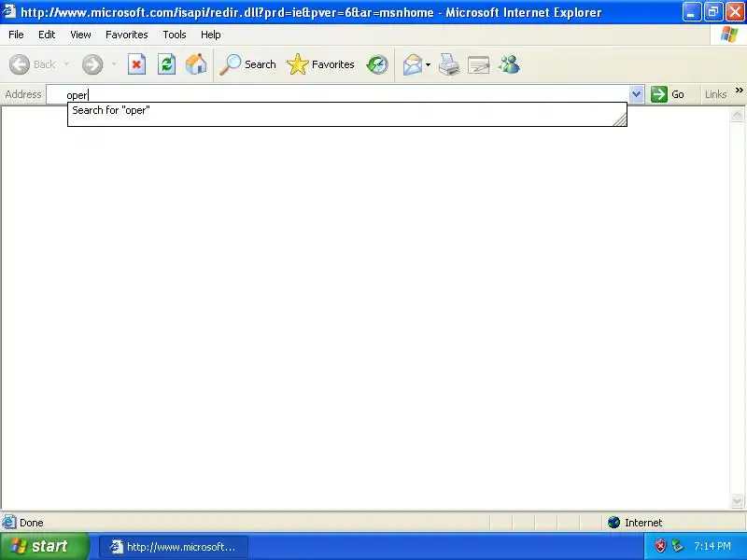The image size is (747, 560).
Task: Stop page loading with the red X icon
Action: (x=136, y=64)
